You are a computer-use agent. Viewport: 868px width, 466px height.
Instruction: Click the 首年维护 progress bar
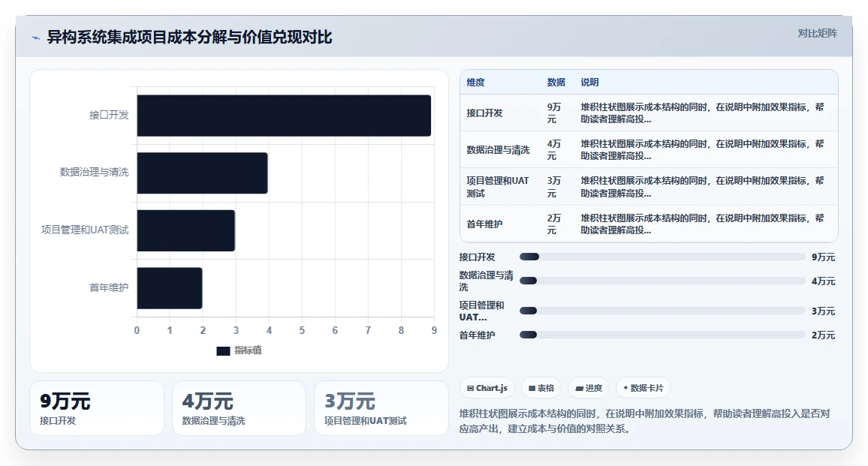(x=662, y=334)
